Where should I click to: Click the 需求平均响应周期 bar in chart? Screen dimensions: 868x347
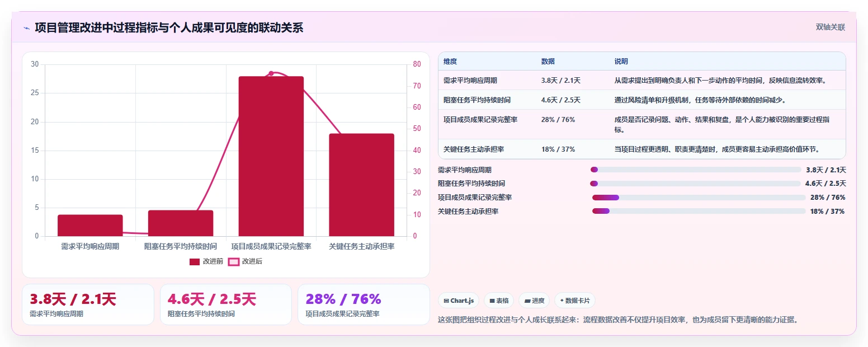click(90, 226)
